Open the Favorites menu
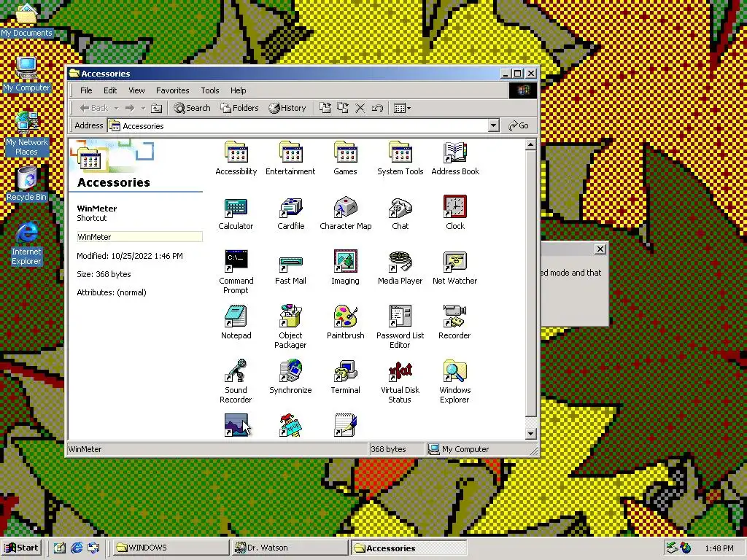Image resolution: width=747 pixels, height=560 pixels. 172,90
